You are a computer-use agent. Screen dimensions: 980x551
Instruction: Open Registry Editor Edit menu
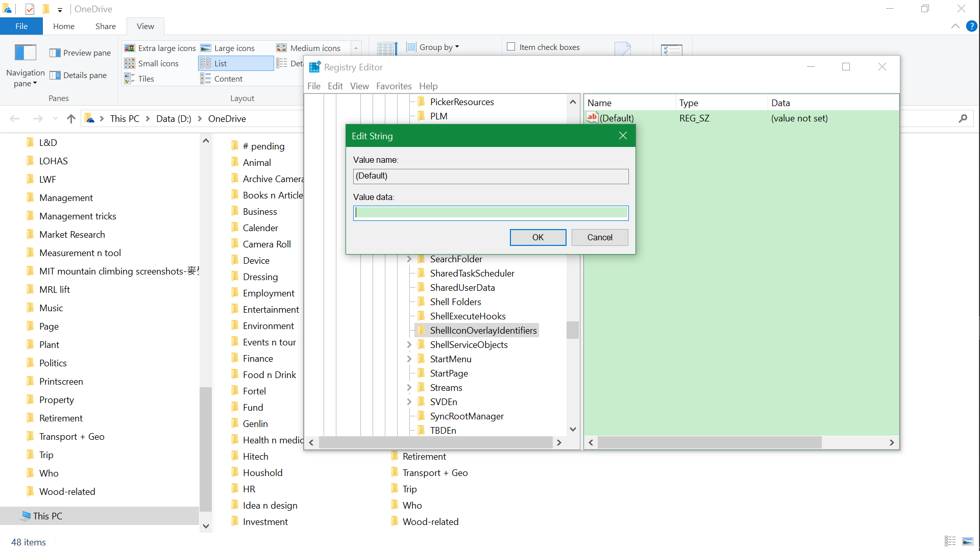click(x=335, y=86)
